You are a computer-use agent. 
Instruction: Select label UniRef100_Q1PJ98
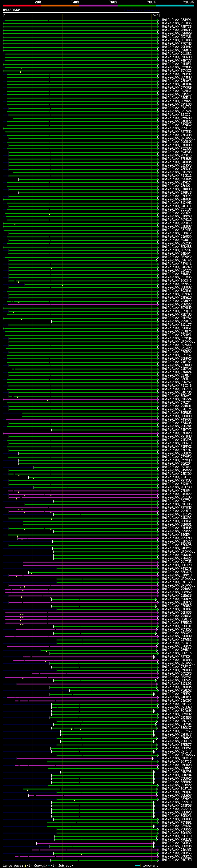tap(176, 440)
